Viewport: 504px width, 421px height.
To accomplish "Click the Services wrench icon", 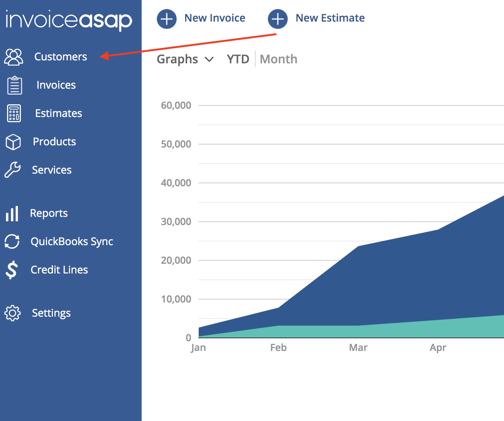I will (13, 170).
